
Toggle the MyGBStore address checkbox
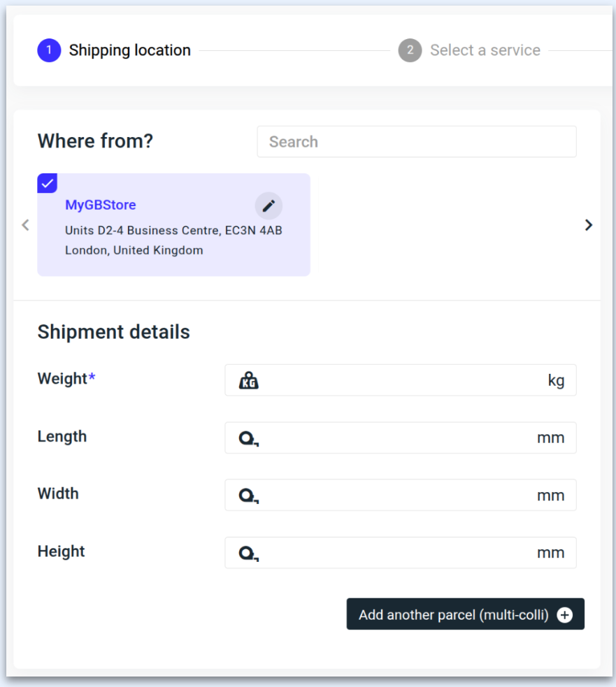(x=48, y=183)
